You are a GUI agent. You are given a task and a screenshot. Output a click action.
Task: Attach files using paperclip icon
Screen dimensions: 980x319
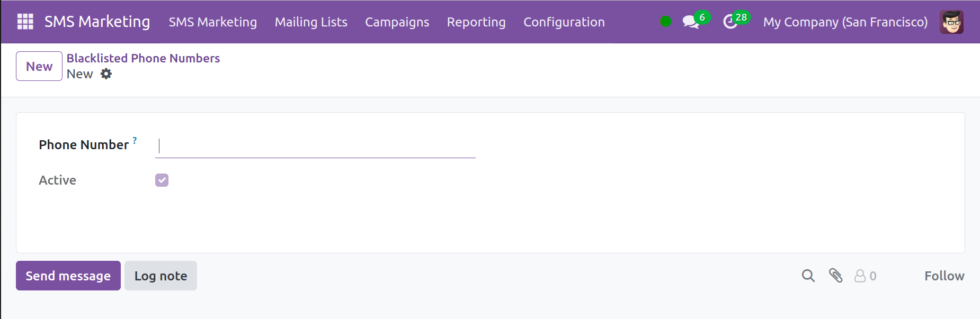835,276
